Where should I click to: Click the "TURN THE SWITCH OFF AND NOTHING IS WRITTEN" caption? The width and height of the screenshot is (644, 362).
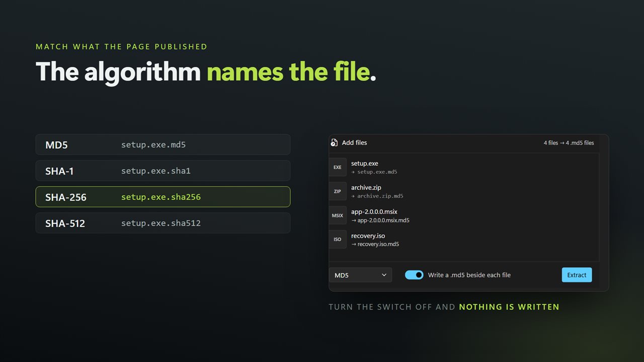444,307
